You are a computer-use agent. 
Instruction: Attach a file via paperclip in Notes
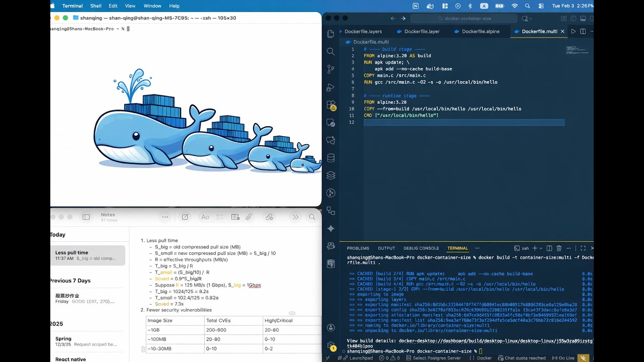tap(249, 217)
